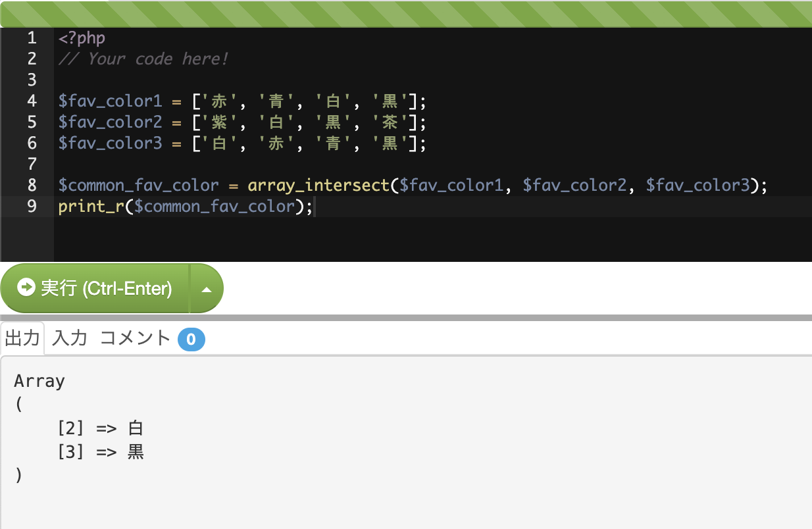
Task: Click the $fav_color2 variable on line 5
Action: pyautogui.click(x=110, y=122)
